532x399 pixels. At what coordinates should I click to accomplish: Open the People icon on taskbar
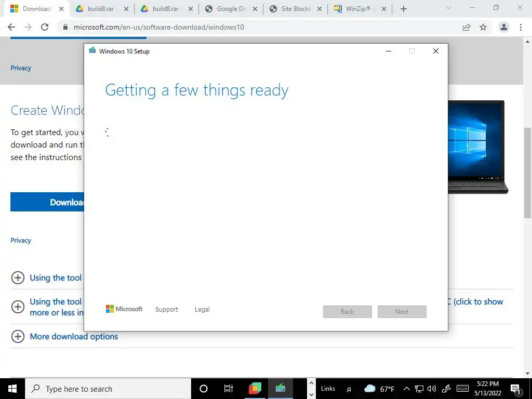349,390
